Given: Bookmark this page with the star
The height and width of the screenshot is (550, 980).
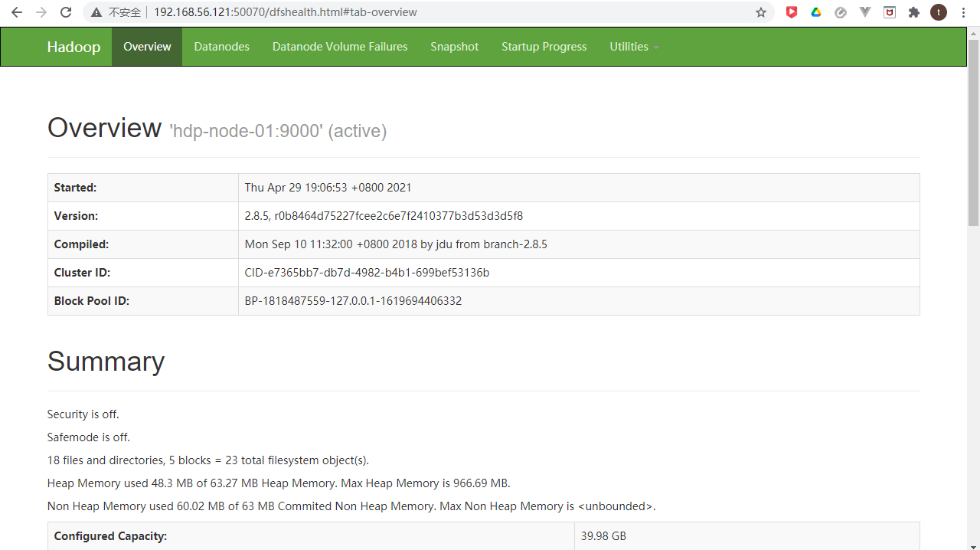Looking at the screenshot, I should [761, 12].
